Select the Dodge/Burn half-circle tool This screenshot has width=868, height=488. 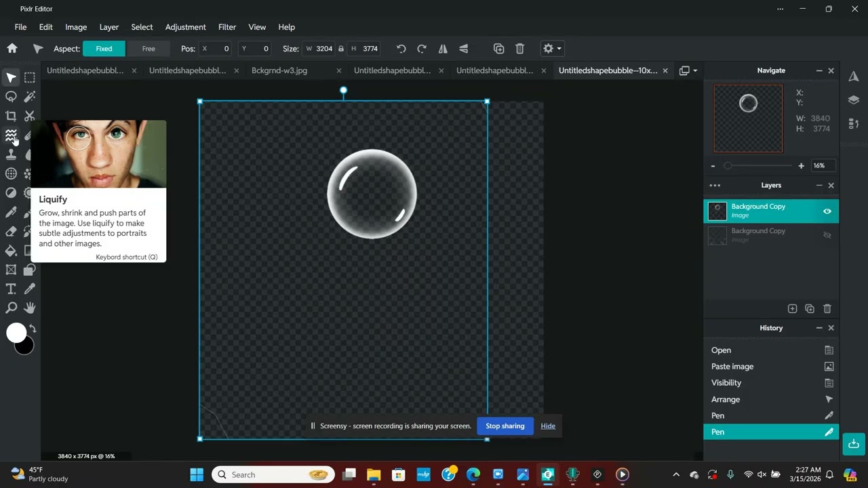tap(11, 193)
